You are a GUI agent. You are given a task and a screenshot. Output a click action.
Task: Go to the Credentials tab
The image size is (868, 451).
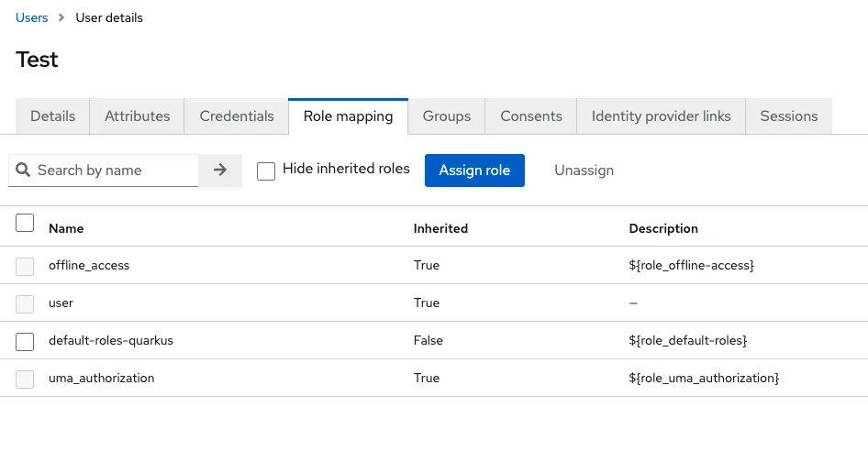(237, 116)
